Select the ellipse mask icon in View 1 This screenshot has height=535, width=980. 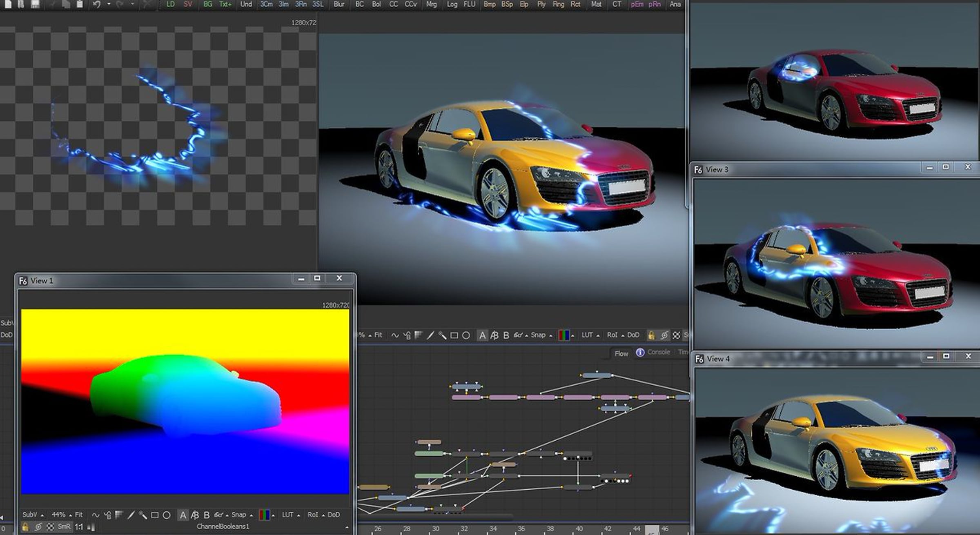pos(167,515)
